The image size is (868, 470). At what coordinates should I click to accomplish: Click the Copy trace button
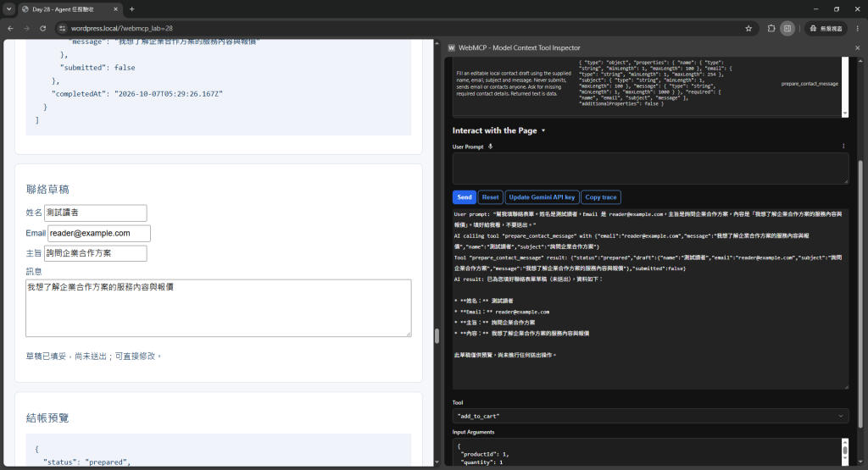[x=601, y=197]
